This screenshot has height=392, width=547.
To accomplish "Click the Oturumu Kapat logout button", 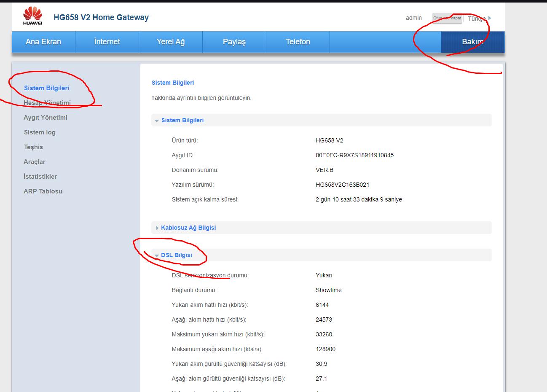I will (447, 18).
